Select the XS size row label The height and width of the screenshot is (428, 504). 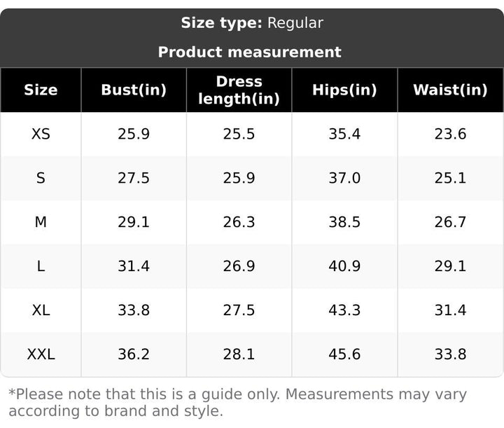41,134
